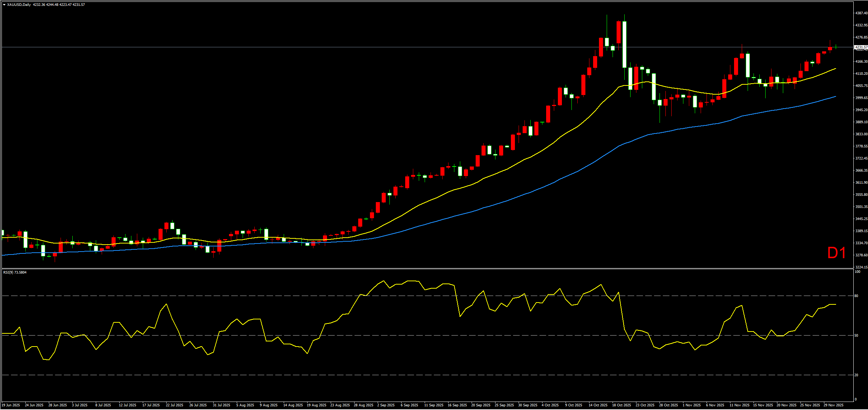This screenshot has width=868, height=410.
Task: Click the 29 Nov 2025 date label
Action: [833, 405]
